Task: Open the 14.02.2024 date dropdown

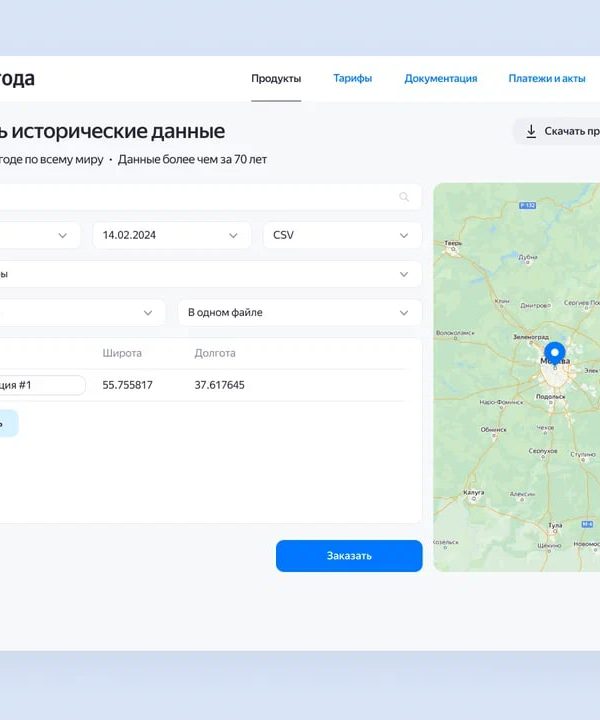Action: 171,235
